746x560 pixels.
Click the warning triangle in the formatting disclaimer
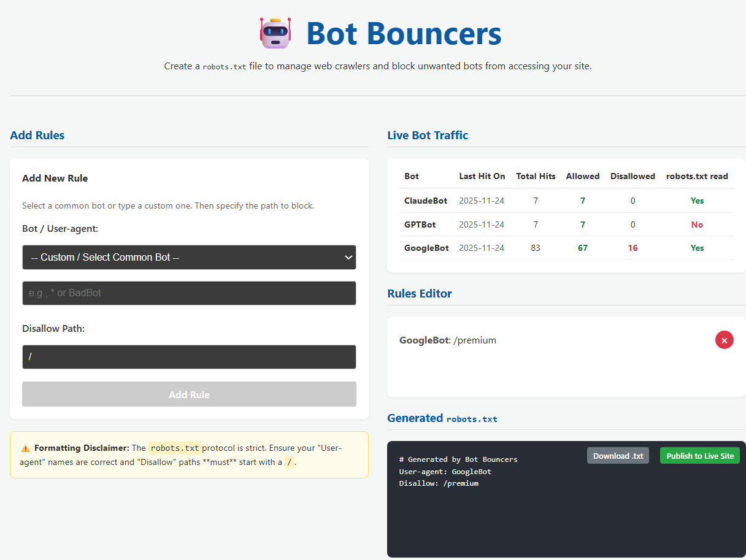26,447
